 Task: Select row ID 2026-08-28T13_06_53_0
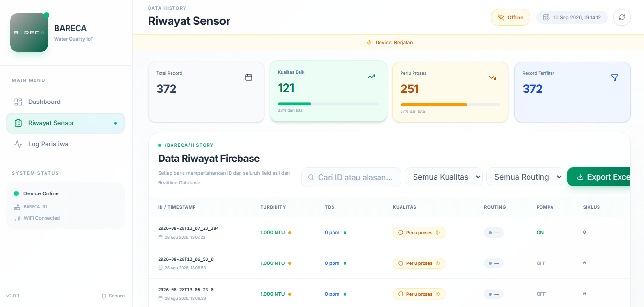coord(186,259)
